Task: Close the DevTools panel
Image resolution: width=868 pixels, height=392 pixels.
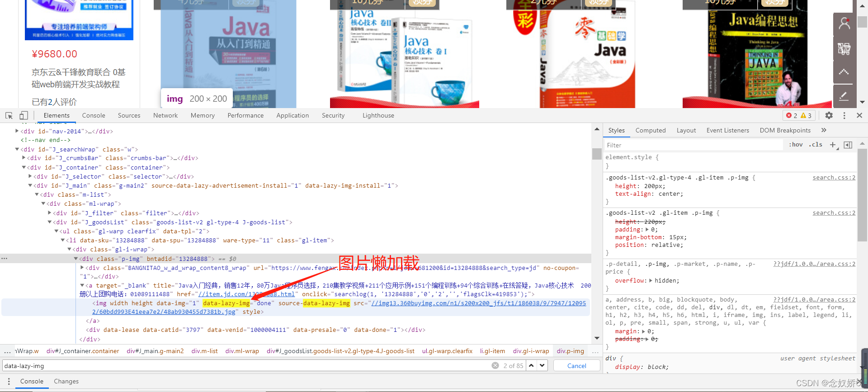Action: (x=859, y=115)
